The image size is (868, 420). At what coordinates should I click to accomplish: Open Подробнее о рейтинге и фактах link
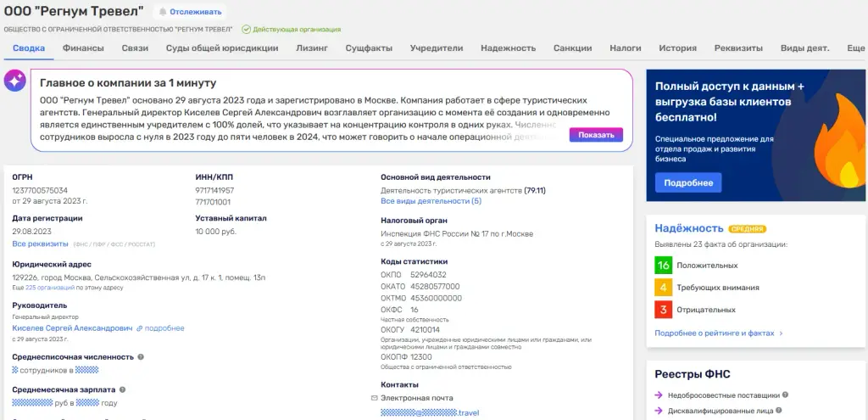pyautogui.click(x=719, y=333)
